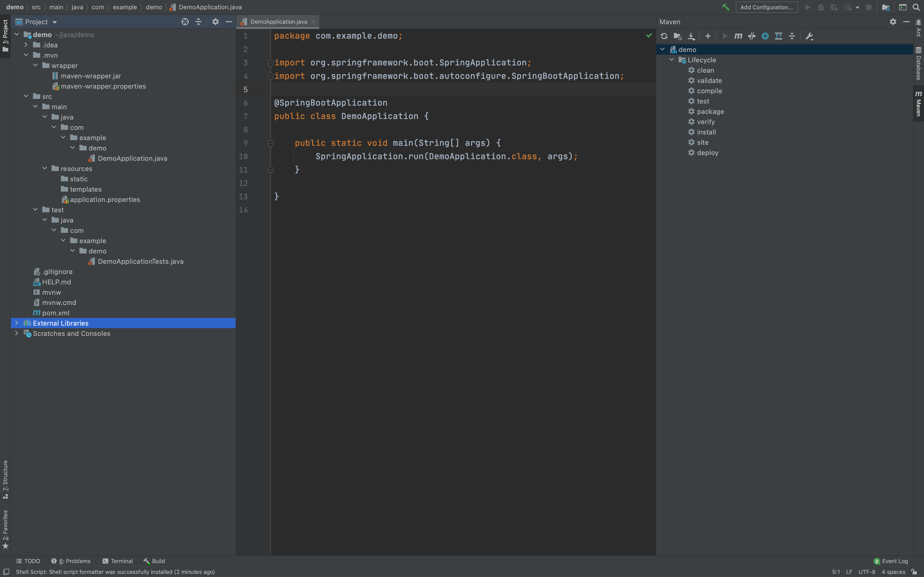Collapse the Lifecycle node in Maven
924x577 pixels.
tap(672, 60)
